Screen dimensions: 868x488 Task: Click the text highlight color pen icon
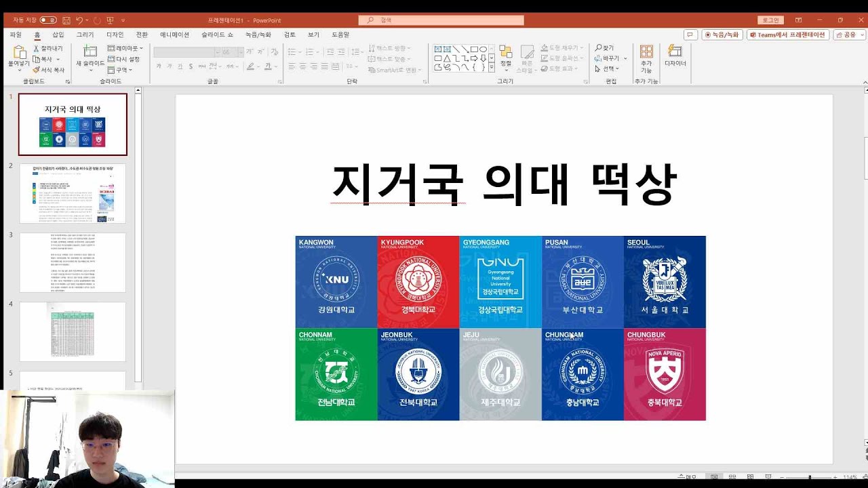coord(250,66)
